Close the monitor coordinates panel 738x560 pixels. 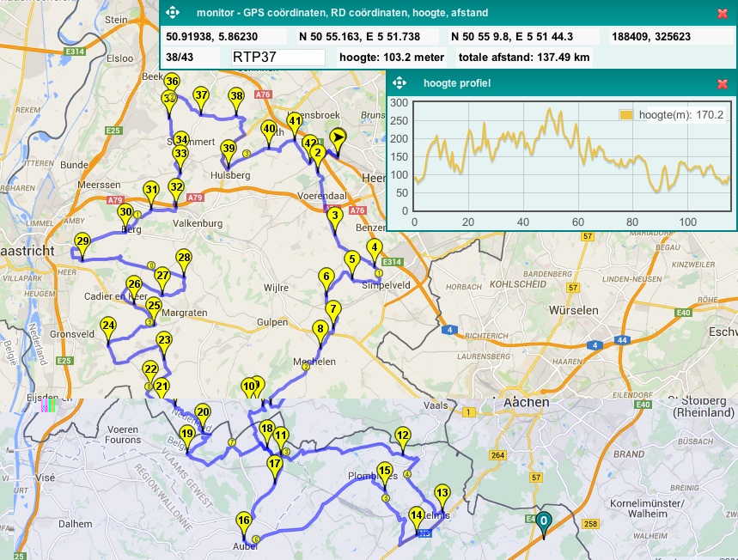click(x=723, y=13)
